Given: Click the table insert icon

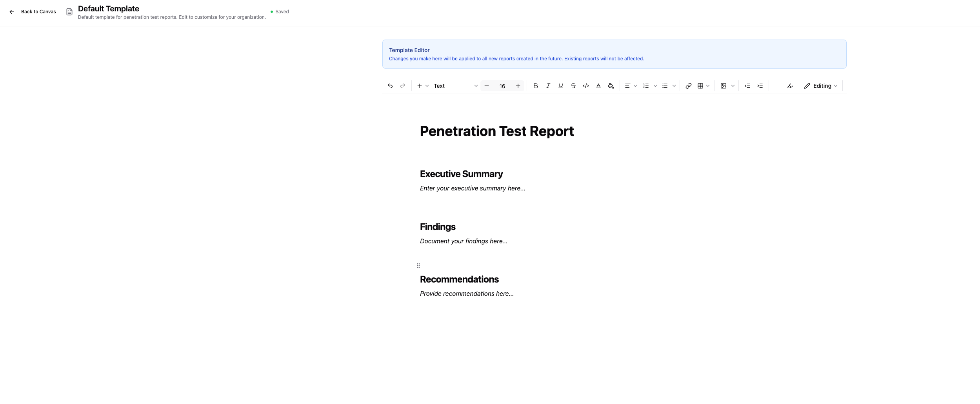Looking at the screenshot, I should point(700,86).
